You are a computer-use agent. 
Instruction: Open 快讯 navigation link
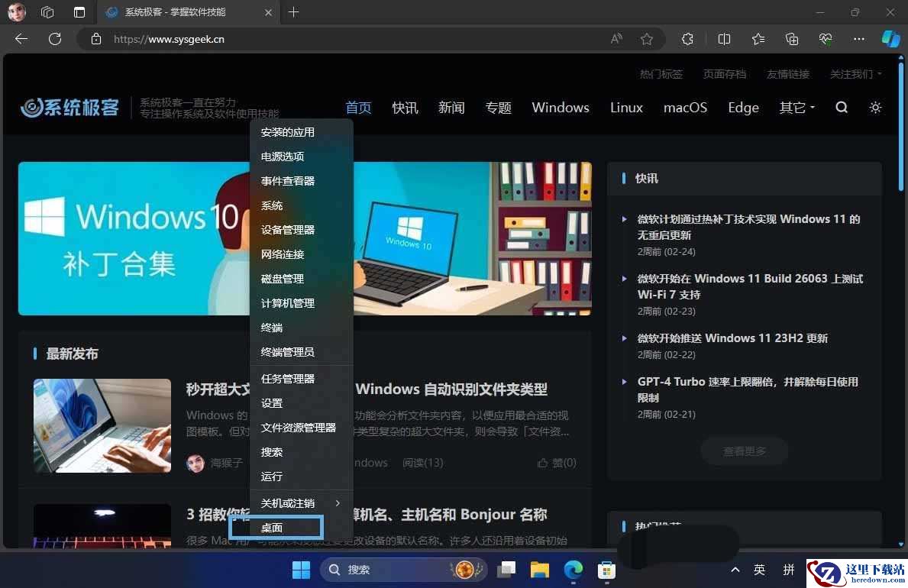point(405,107)
